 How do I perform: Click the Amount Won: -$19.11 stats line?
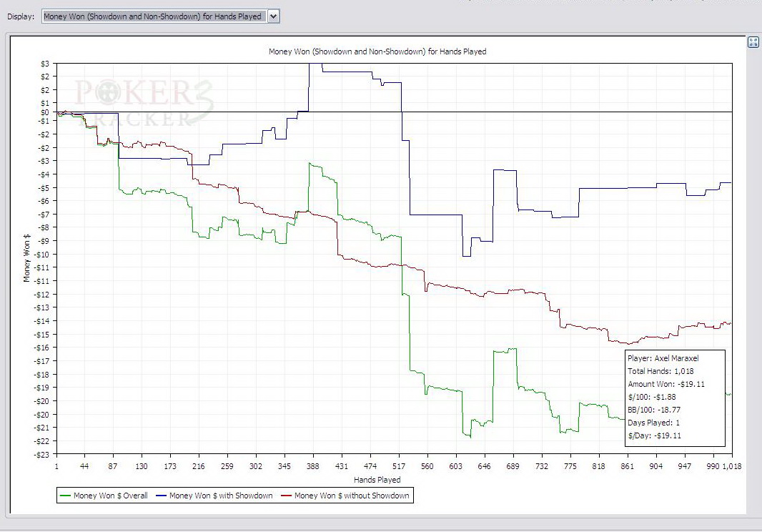coord(666,384)
